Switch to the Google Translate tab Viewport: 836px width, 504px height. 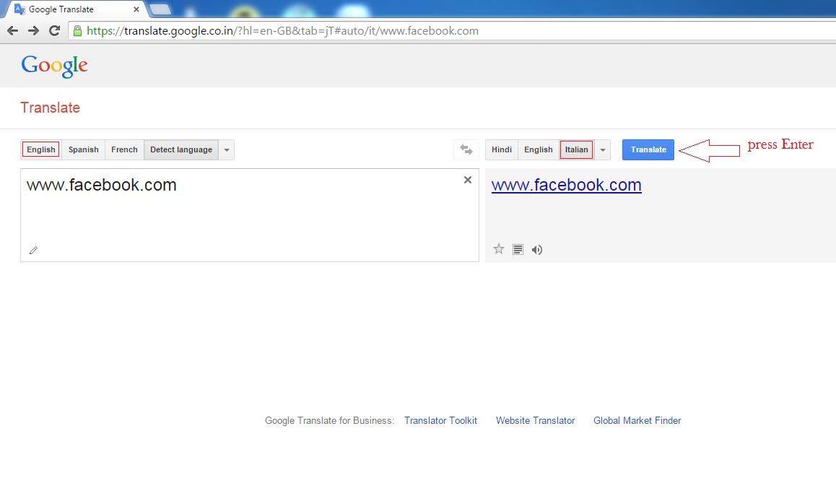[74, 9]
